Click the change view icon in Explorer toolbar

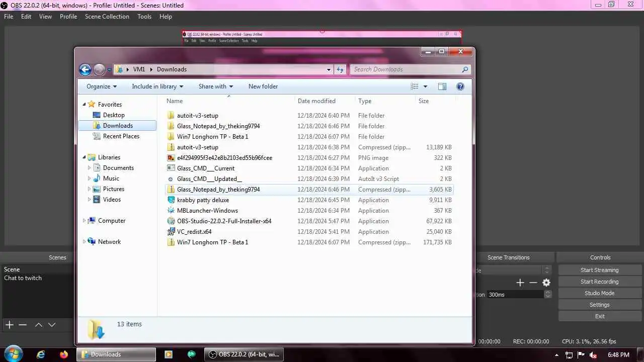coord(415,86)
